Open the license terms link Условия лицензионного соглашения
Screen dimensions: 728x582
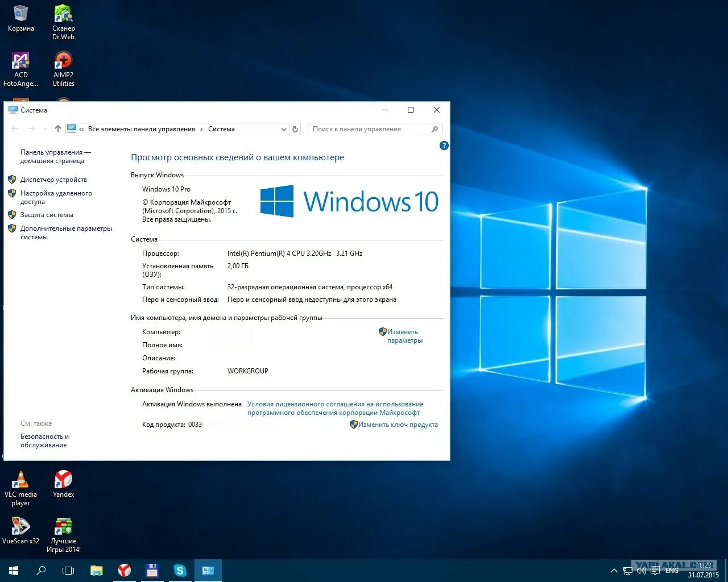[335, 408]
